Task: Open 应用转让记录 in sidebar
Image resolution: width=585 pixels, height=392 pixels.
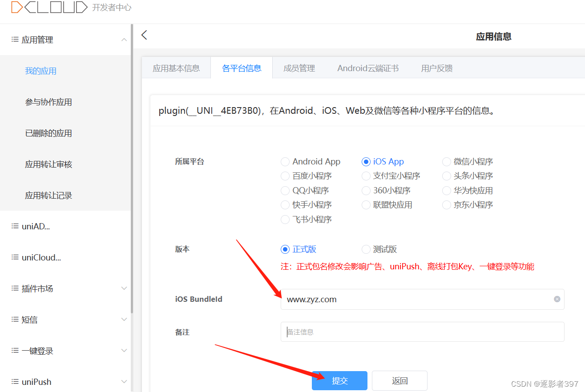Action: pos(65,196)
